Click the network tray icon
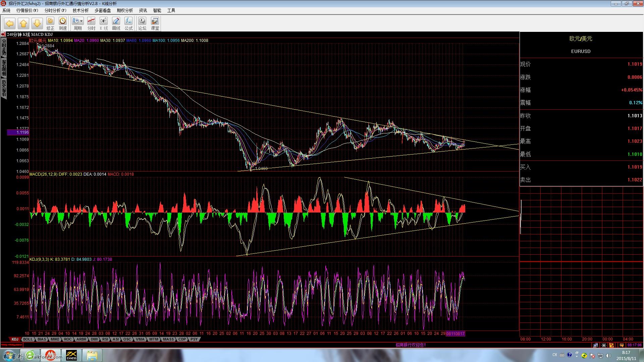644x362 pixels. pos(600,355)
